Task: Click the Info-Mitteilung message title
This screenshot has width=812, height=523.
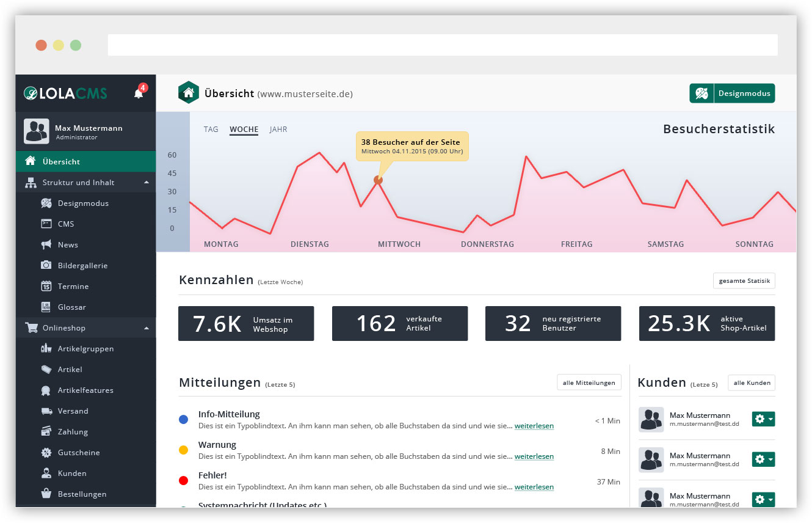Action: pos(229,414)
